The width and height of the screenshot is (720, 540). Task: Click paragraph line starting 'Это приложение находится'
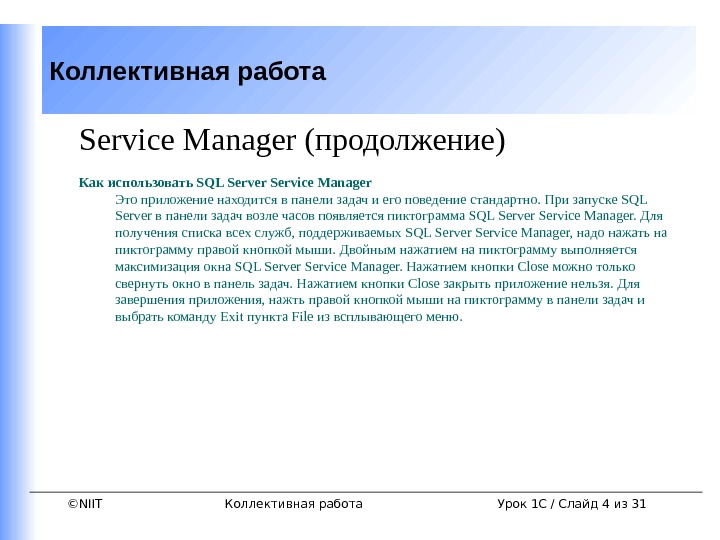[381, 200]
